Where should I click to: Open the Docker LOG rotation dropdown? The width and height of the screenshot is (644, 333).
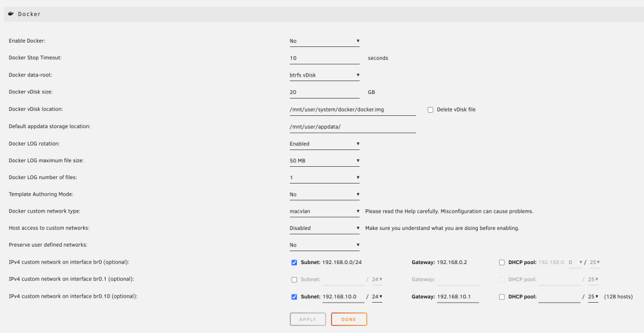click(325, 144)
